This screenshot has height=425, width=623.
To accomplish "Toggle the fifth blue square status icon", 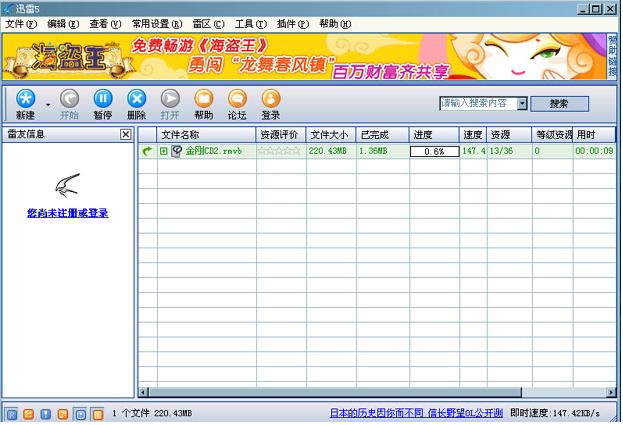I will pyautogui.click(x=80, y=415).
